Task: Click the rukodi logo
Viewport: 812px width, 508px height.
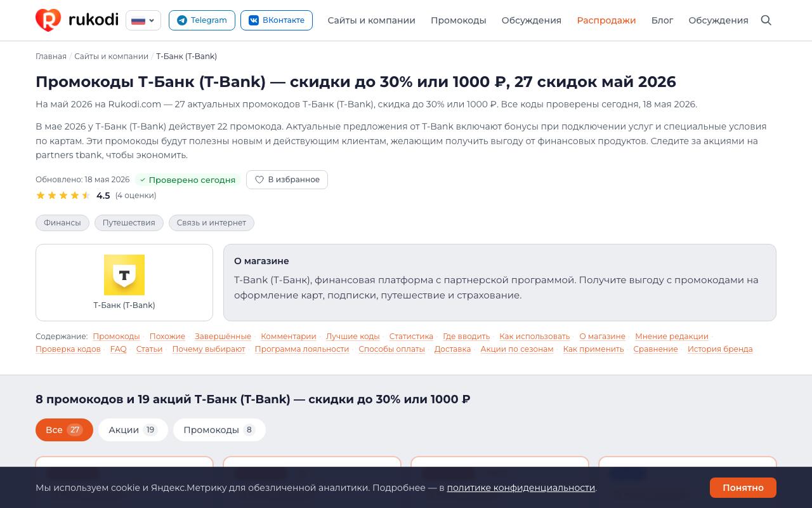Action: coord(77,20)
